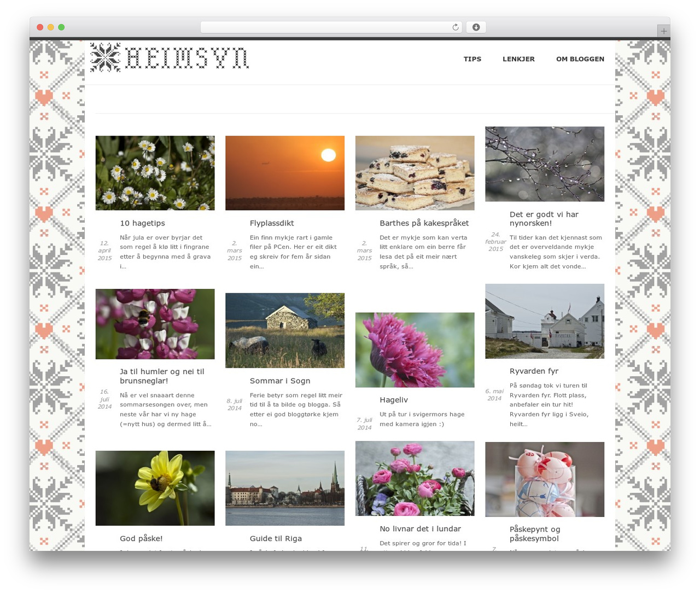
Task: Click the "12. april 2015" post date
Action: (x=104, y=251)
